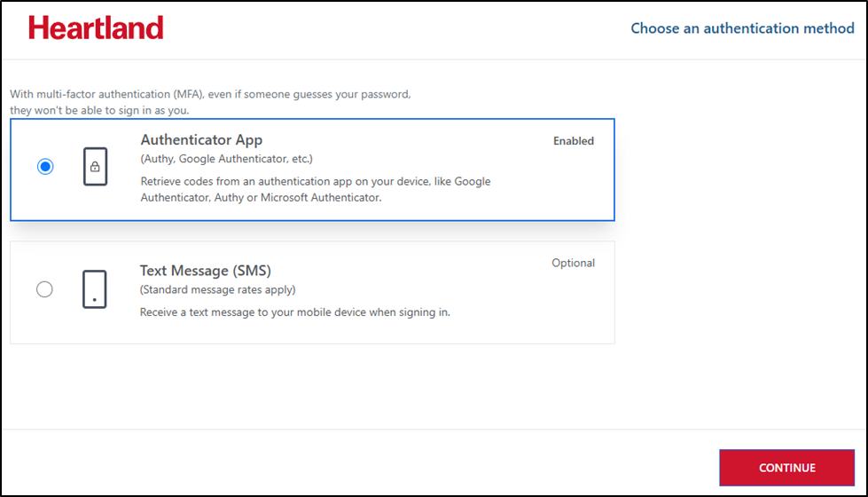This screenshot has width=868, height=497.
Task: Click the multi-factor authentication intro text
Action: tap(210, 102)
